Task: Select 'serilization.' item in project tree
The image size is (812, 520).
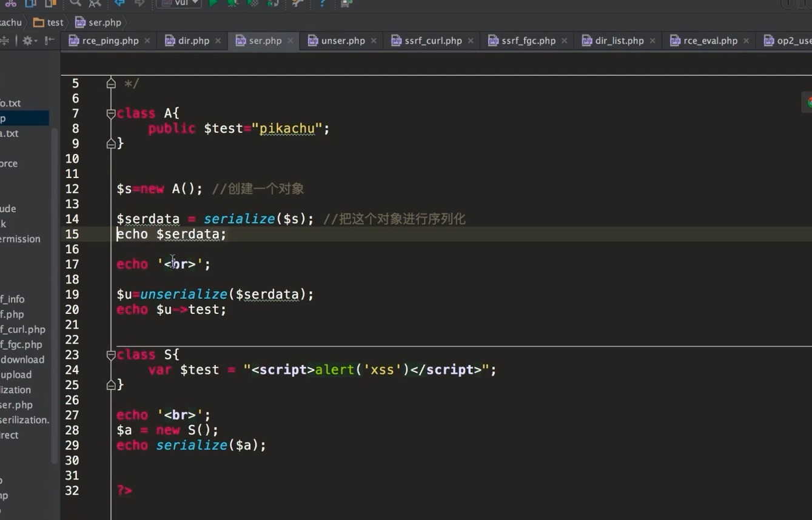Action: click(25, 419)
